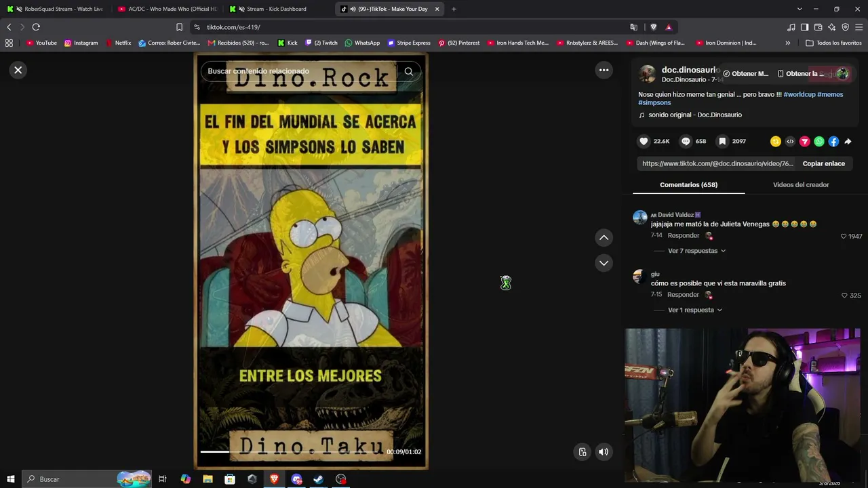
Task: Open Steam from the taskbar
Action: [x=318, y=479]
